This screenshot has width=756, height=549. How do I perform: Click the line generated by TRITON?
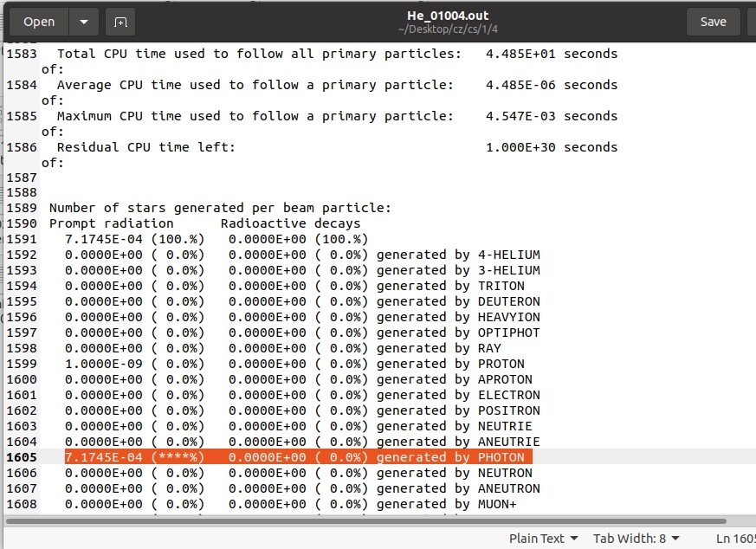(294, 286)
